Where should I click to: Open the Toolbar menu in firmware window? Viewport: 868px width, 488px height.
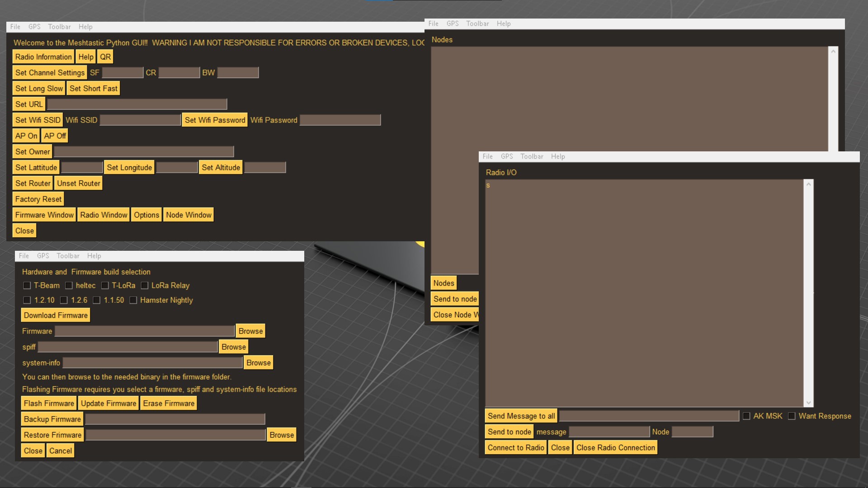(x=68, y=256)
